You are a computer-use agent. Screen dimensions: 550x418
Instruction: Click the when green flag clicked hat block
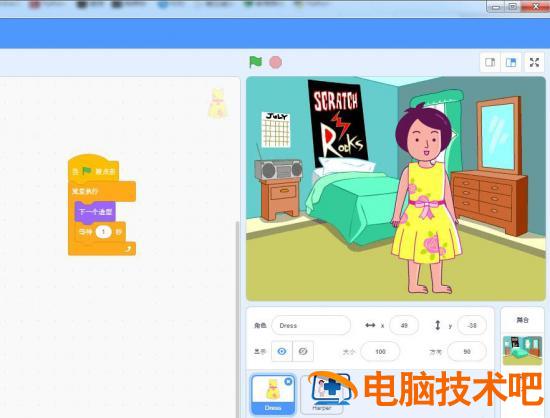94,169
